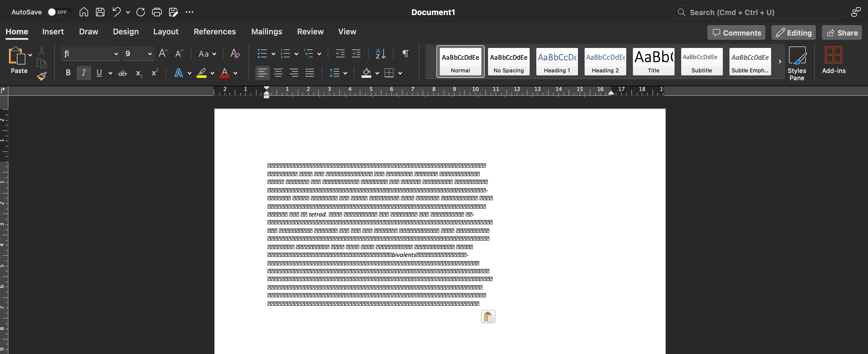Click the paste options icon in document
The image size is (868, 354).
pyautogui.click(x=488, y=317)
